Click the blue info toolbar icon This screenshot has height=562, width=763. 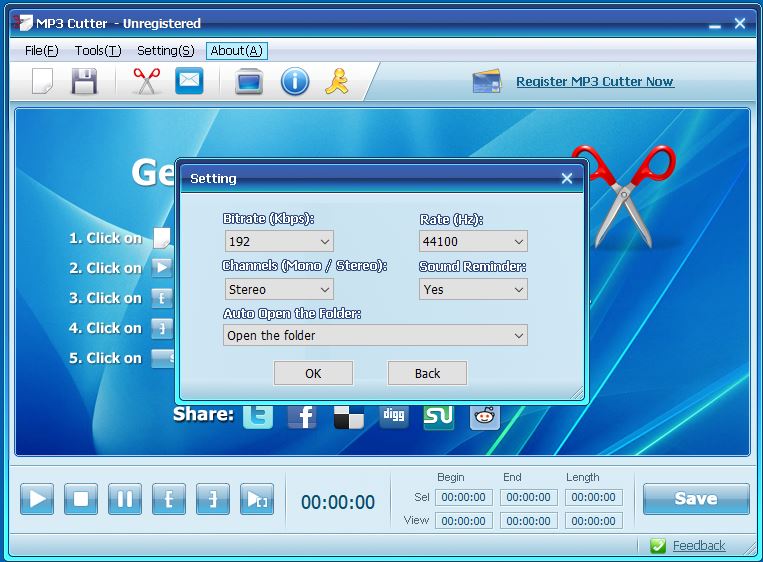coord(294,81)
